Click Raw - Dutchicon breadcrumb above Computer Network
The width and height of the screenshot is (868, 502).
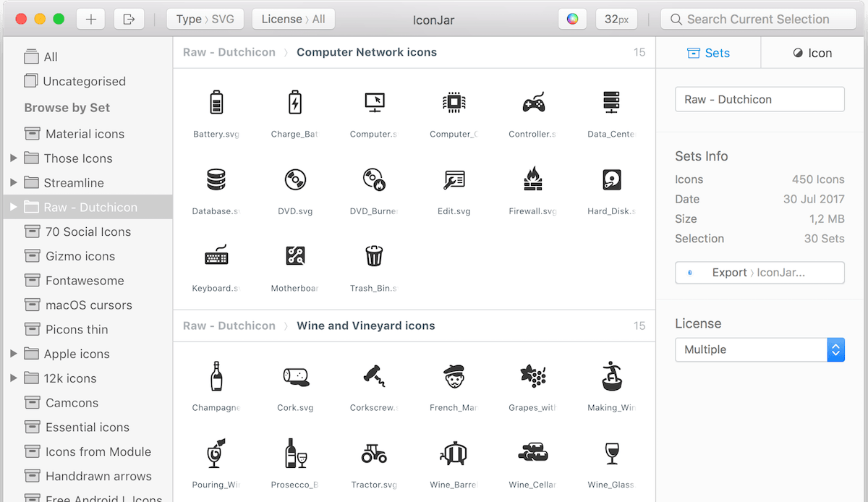229,52
